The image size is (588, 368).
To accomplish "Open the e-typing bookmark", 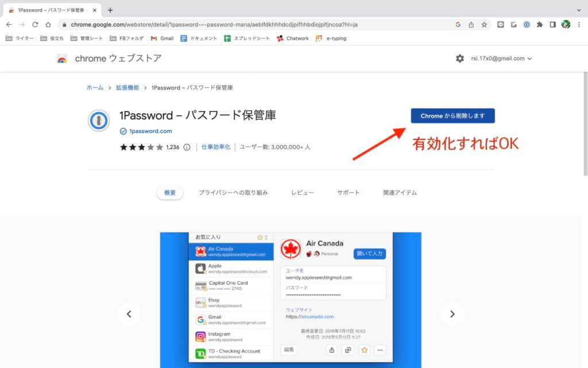I will tap(331, 39).
